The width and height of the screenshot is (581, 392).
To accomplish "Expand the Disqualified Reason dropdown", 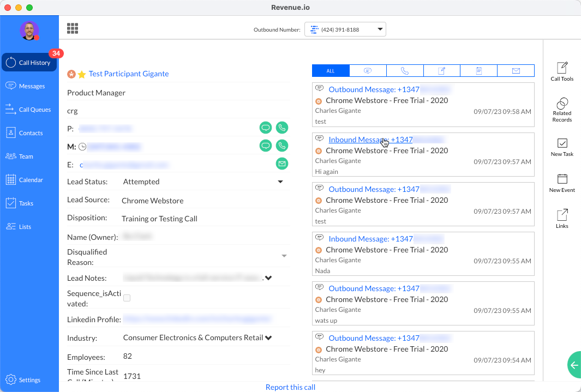I will tap(284, 256).
